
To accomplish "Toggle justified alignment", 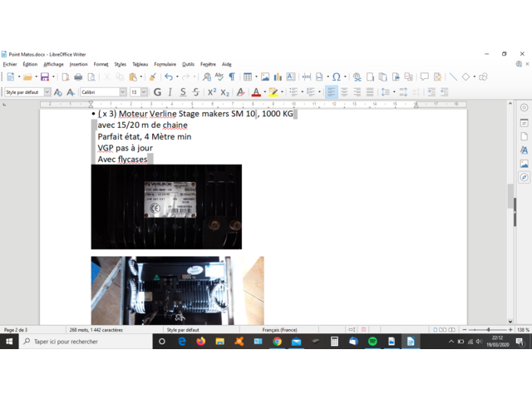I will tap(370, 92).
